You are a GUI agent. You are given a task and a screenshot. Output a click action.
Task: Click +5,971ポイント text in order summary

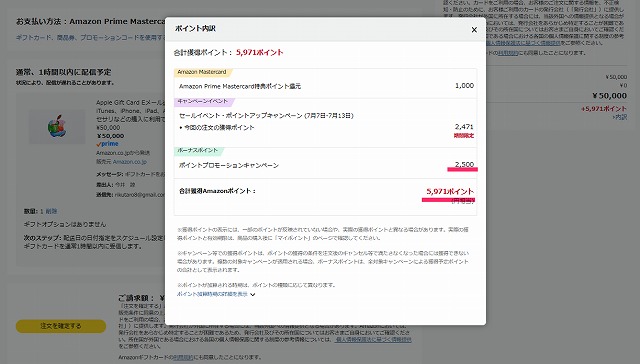click(x=604, y=109)
